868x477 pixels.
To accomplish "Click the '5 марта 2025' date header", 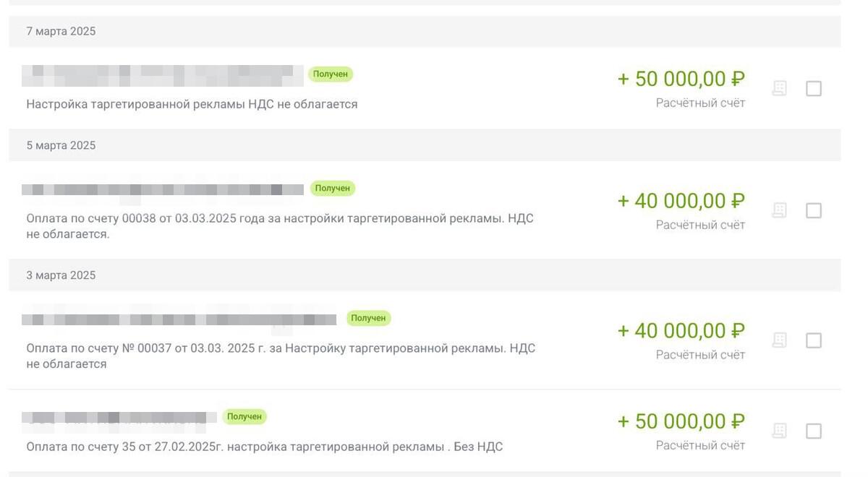I will coord(61,145).
